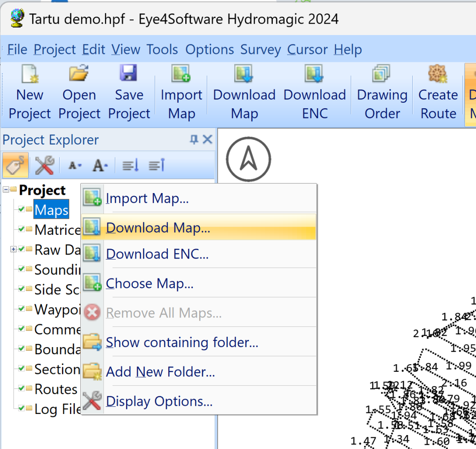This screenshot has width=476, height=449.
Task: Click the decrease font size icon
Action: click(x=75, y=166)
